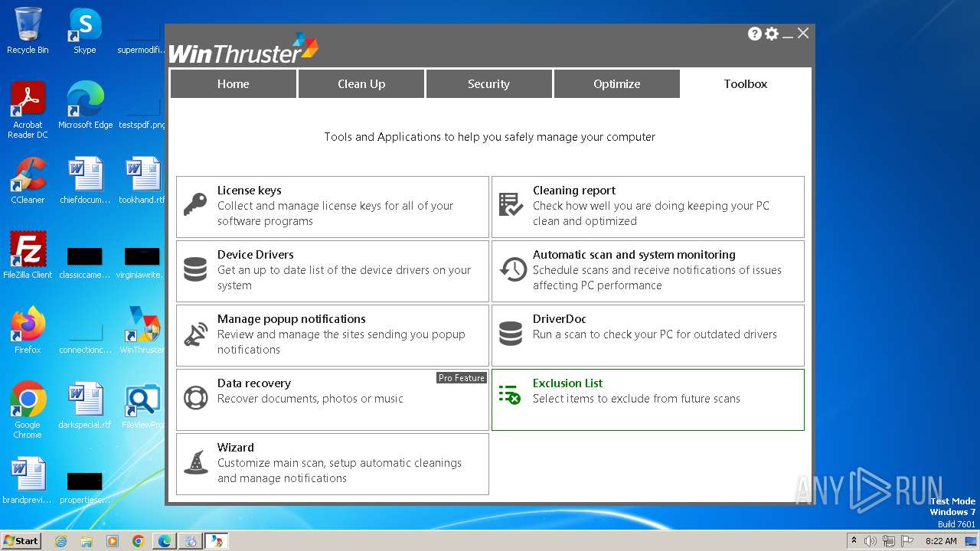Click Manage popup notifications title text
980x551 pixels.
click(291, 319)
